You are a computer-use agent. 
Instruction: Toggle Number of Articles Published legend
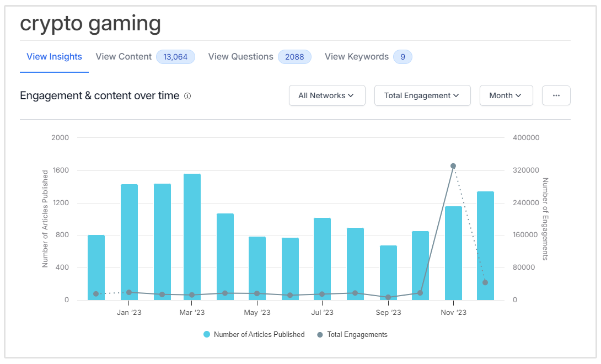(x=259, y=334)
